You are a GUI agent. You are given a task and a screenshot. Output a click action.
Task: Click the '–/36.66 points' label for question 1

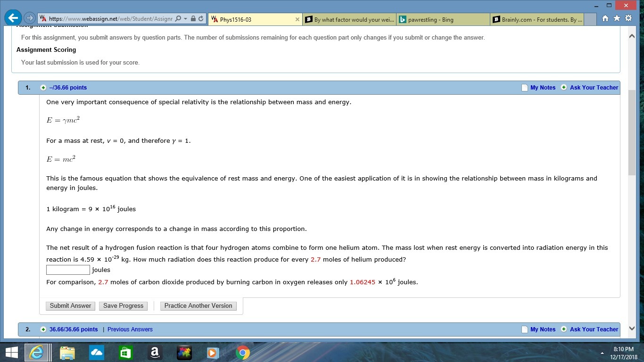point(68,88)
